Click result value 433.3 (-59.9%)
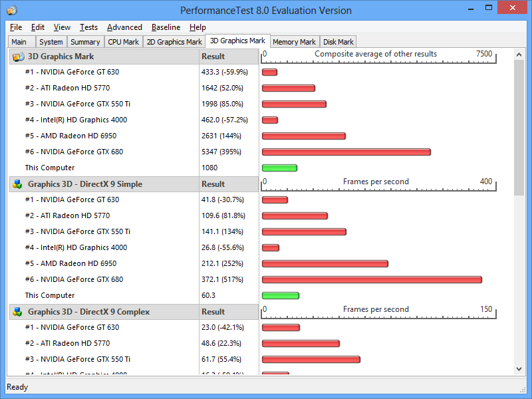Image resolution: width=532 pixels, height=399 pixels. (225, 72)
